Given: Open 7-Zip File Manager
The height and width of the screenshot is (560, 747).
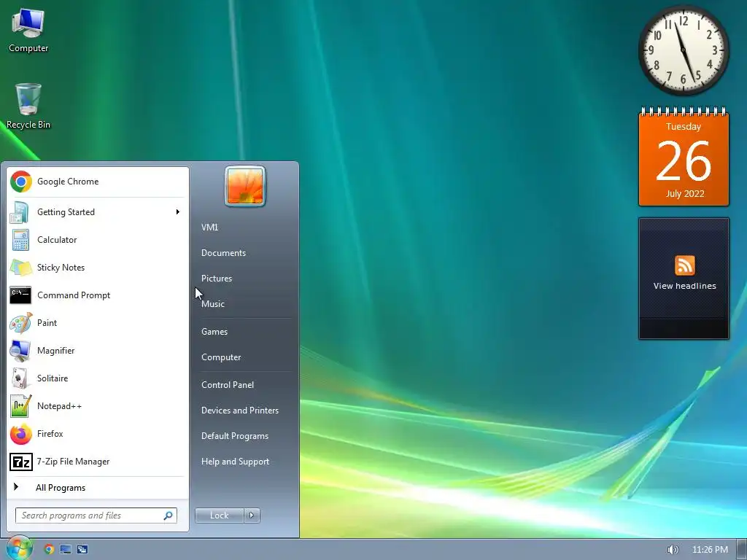Looking at the screenshot, I should (97, 462).
